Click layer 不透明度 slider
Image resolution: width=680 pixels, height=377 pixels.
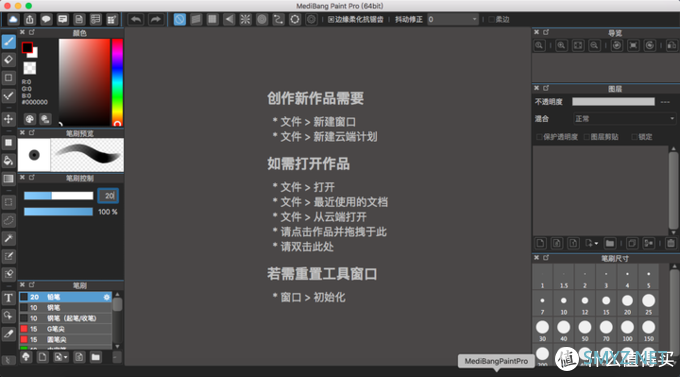[613, 102]
